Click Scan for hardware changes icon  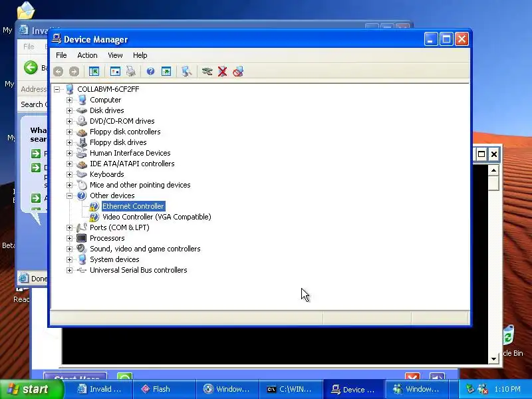[x=186, y=71]
